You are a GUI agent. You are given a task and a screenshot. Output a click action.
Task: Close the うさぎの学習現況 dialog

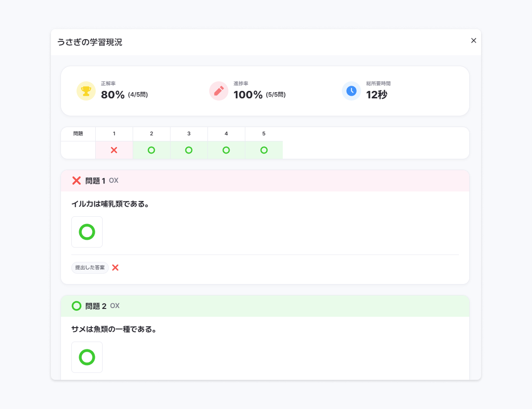pos(474,40)
